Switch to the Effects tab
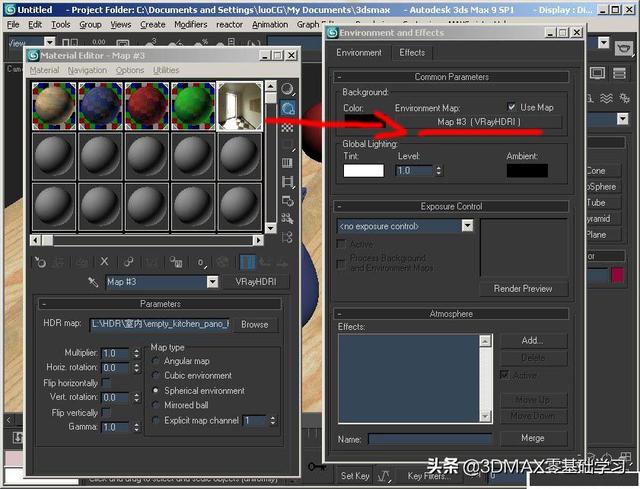640x489 pixels. 412,53
